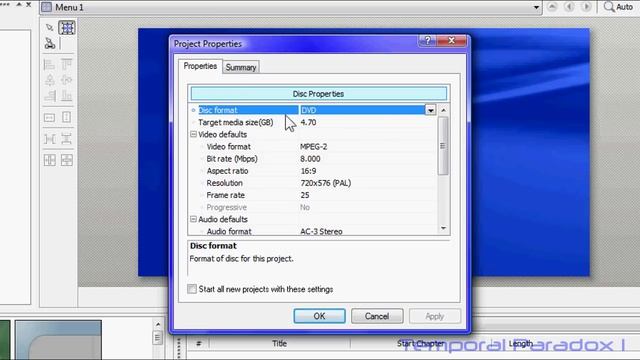The height and width of the screenshot is (360, 640).
Task: Click the space across evenly icon
Action: pos(49,139)
